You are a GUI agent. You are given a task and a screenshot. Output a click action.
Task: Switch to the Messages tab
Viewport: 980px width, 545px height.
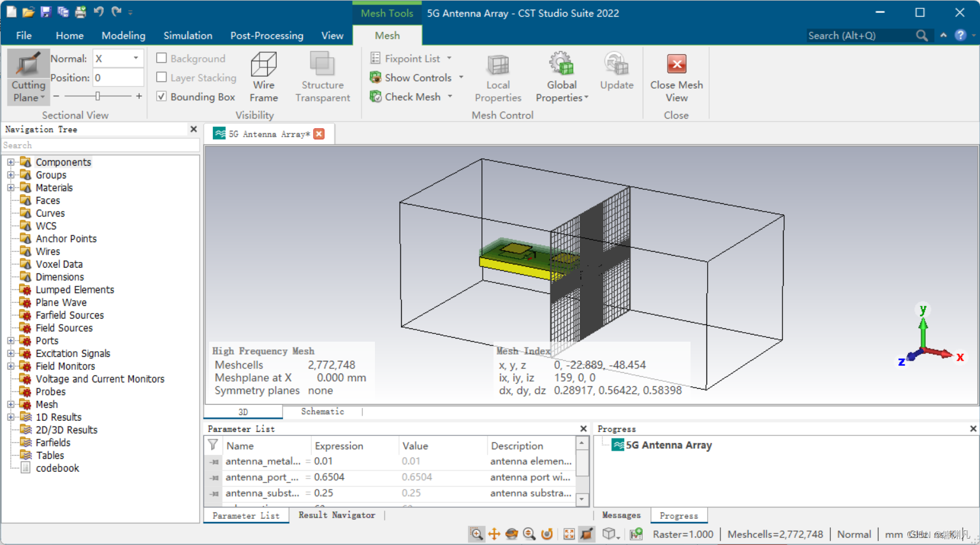621,515
